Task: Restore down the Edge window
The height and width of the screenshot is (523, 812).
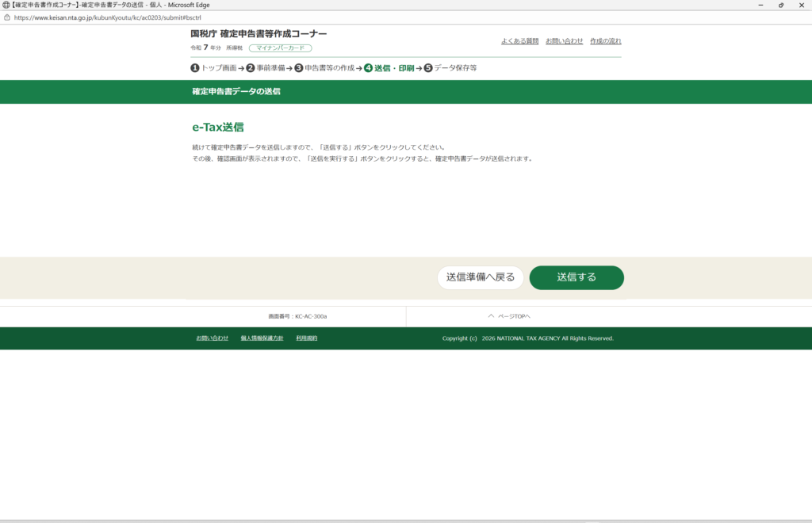Action: tap(780, 5)
